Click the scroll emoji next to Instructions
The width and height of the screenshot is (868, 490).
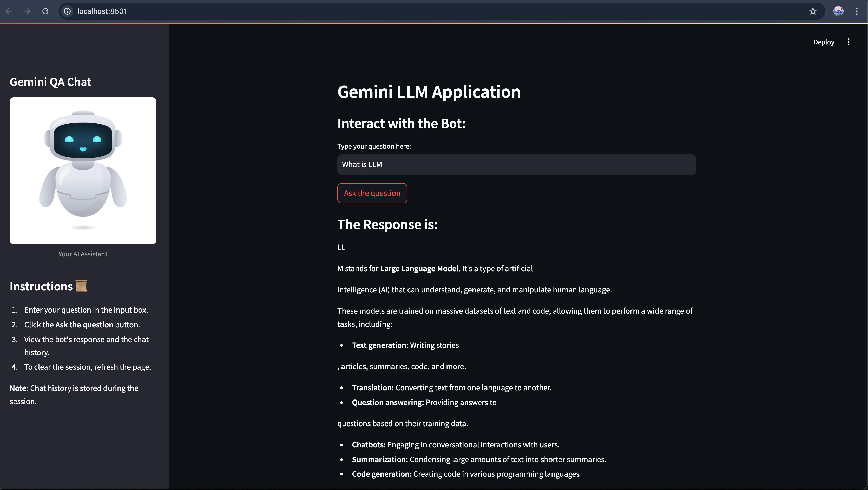click(x=81, y=286)
